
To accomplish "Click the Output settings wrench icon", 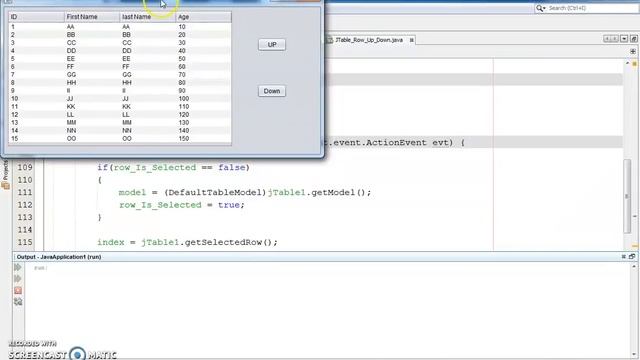I will [x=18, y=302].
